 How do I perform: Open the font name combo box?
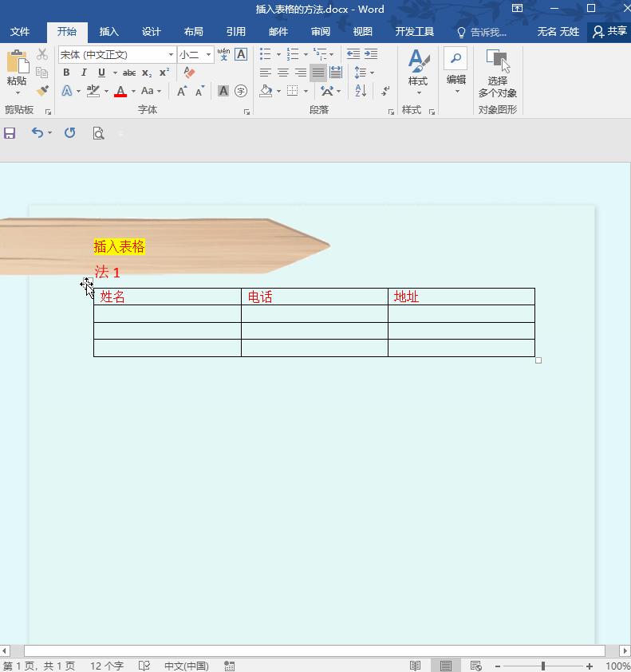[x=117, y=54]
